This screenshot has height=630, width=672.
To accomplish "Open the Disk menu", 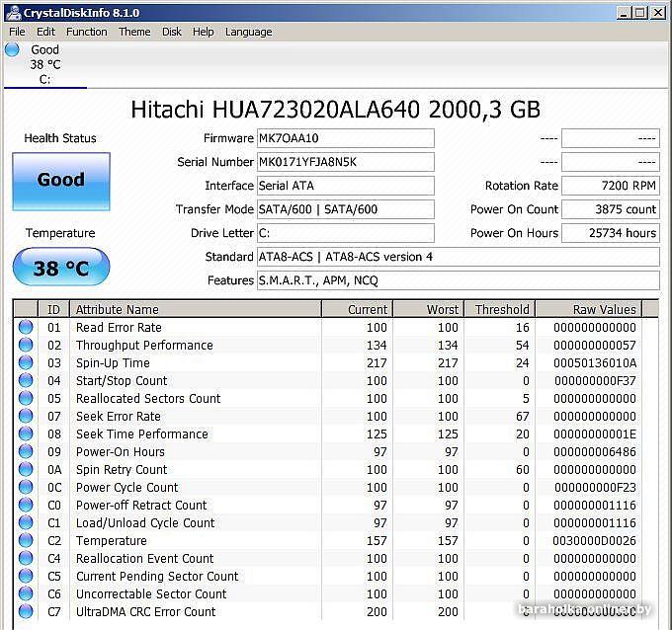I will (171, 32).
